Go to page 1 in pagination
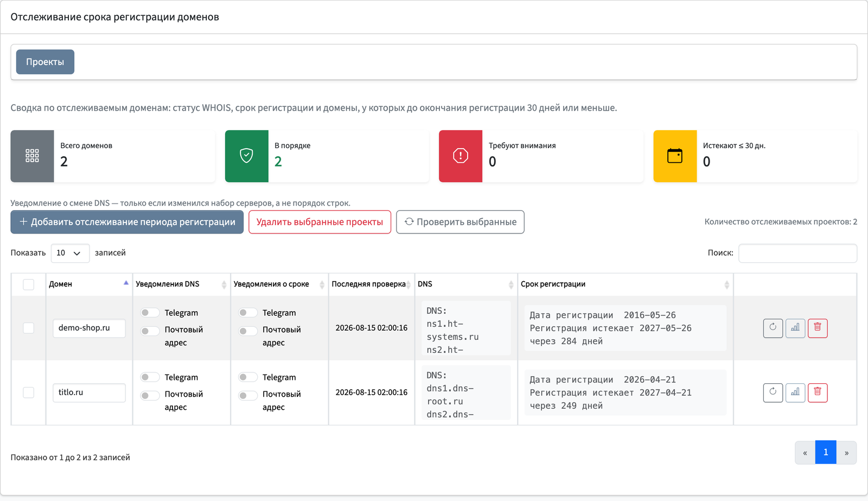 (826, 452)
